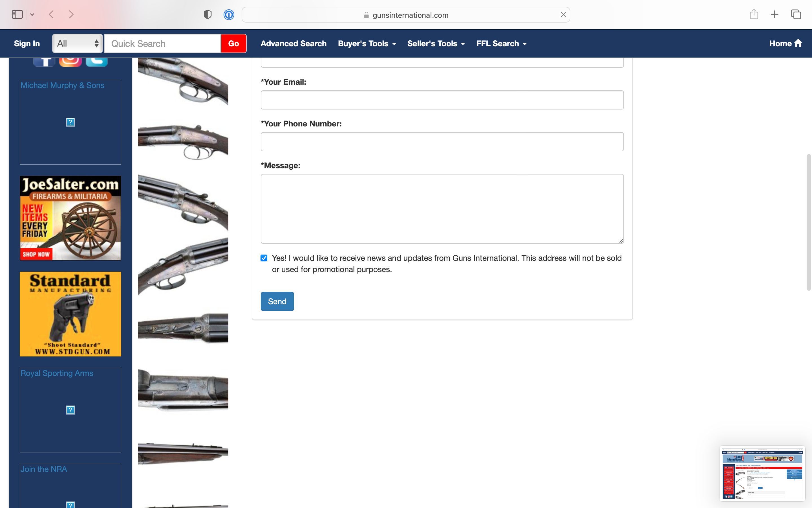The image size is (812, 508).
Task: Focus the Quick Search field
Action: point(162,43)
